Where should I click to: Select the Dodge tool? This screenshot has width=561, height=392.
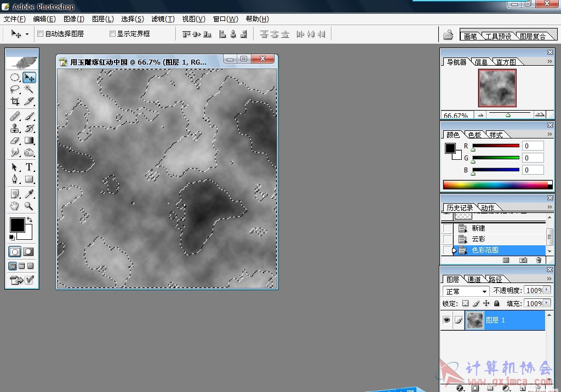pos(29,152)
